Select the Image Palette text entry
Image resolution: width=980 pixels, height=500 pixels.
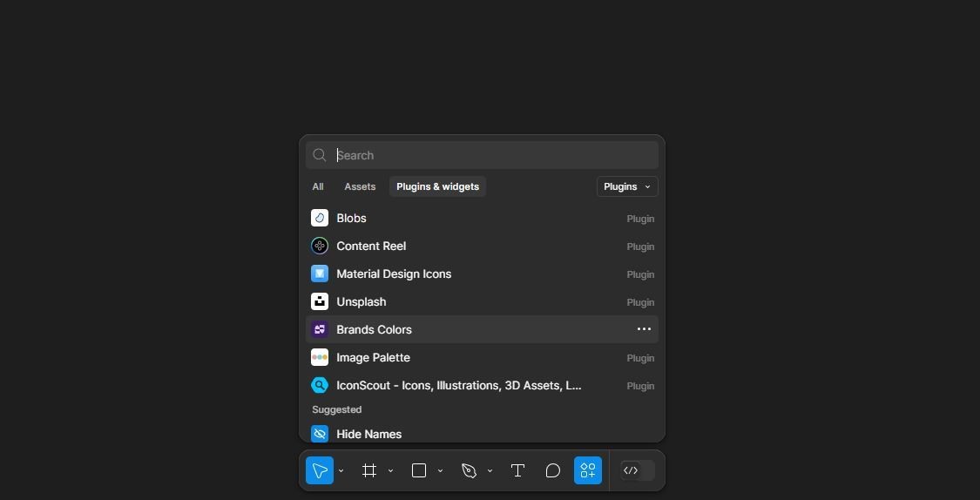pos(373,357)
